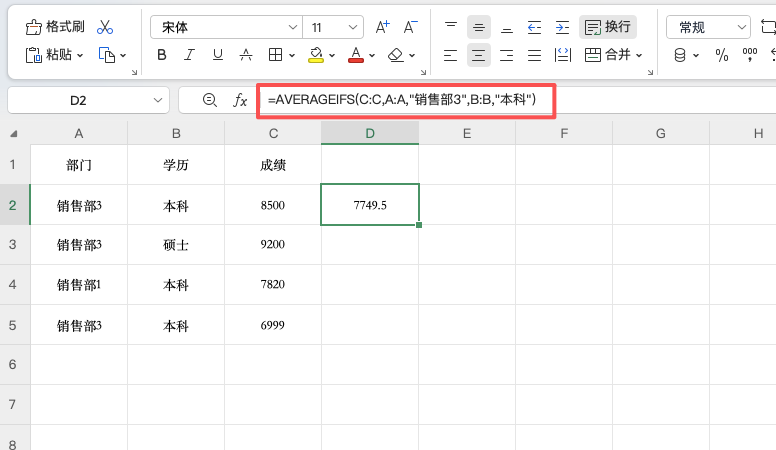This screenshot has height=450, width=776.
Task: Open the Merge (合并) dropdown arrow
Action: coord(639,55)
